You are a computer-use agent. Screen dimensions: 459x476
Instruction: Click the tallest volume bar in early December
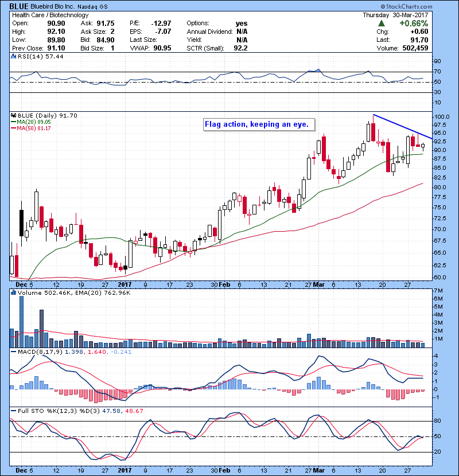(x=21, y=322)
